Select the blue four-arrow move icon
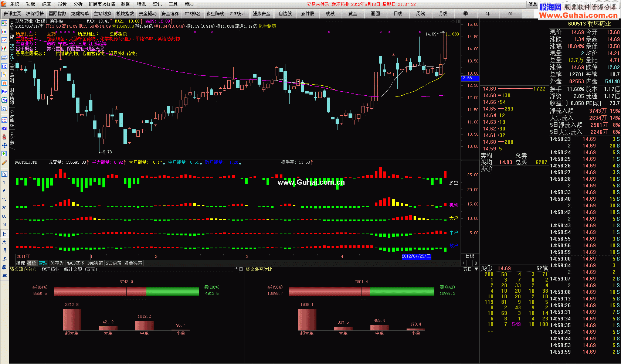Viewport: 621px width, 364px height. pos(4,145)
